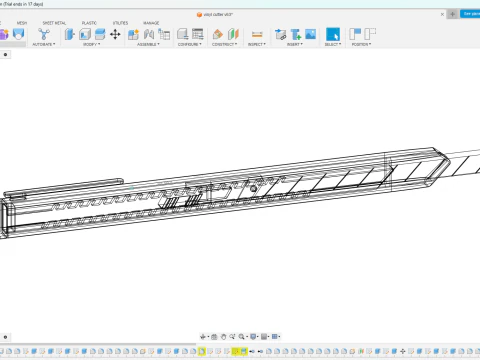Image resolution: width=480 pixels, height=360 pixels.
Task: Switch to the PLASTIC tab
Action: (x=89, y=23)
